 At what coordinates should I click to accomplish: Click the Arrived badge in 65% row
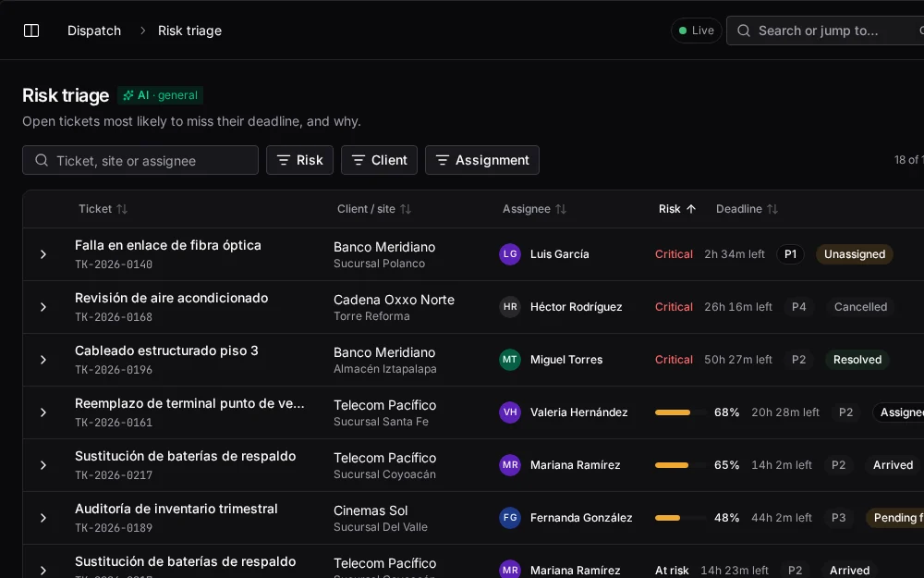click(x=893, y=465)
